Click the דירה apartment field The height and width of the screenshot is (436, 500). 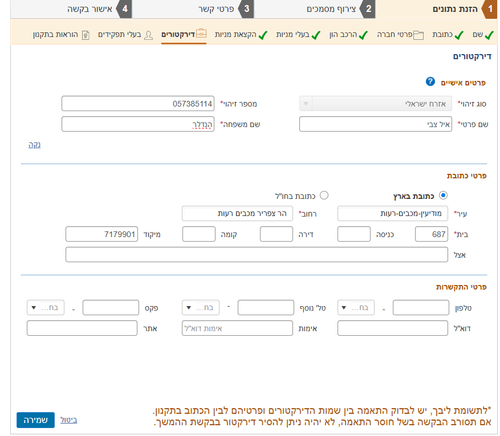[276, 234]
